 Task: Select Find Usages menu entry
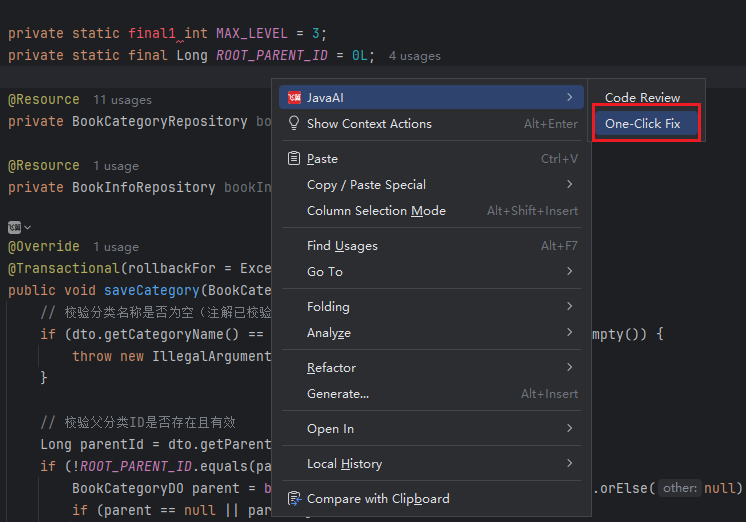point(342,245)
